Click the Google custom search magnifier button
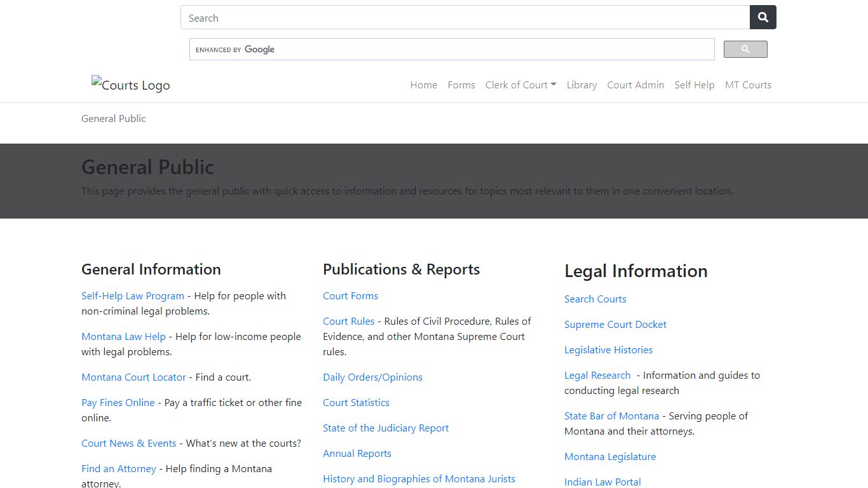The width and height of the screenshot is (868, 488). click(745, 50)
